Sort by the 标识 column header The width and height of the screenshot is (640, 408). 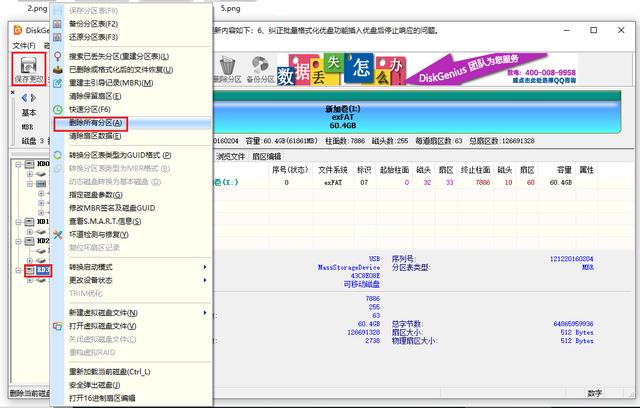click(364, 170)
